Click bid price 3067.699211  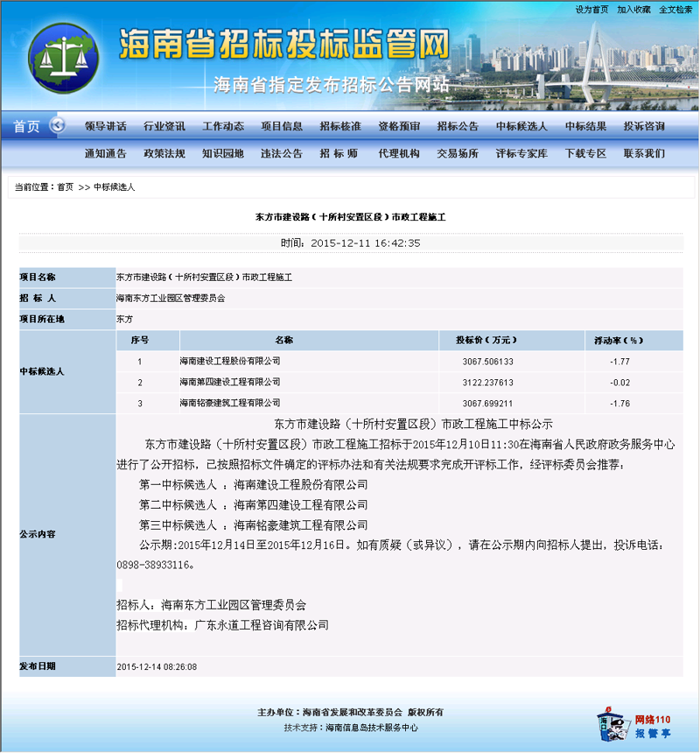[487, 404]
